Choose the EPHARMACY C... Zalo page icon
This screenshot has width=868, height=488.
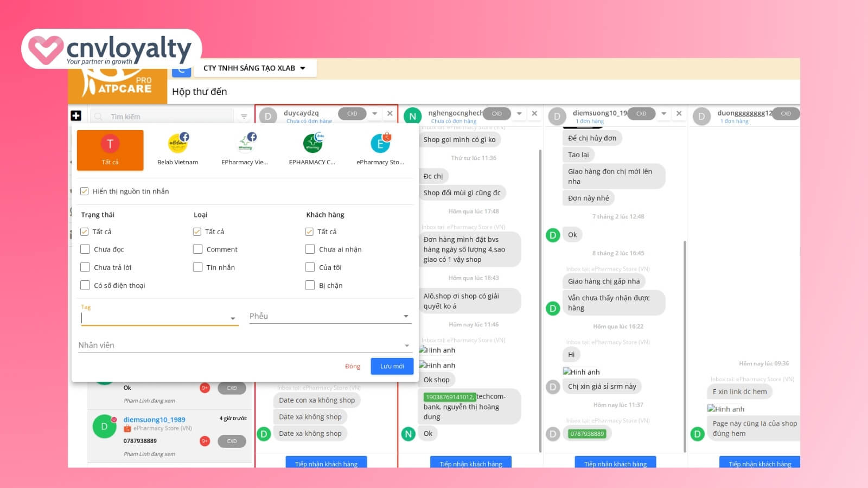312,144
